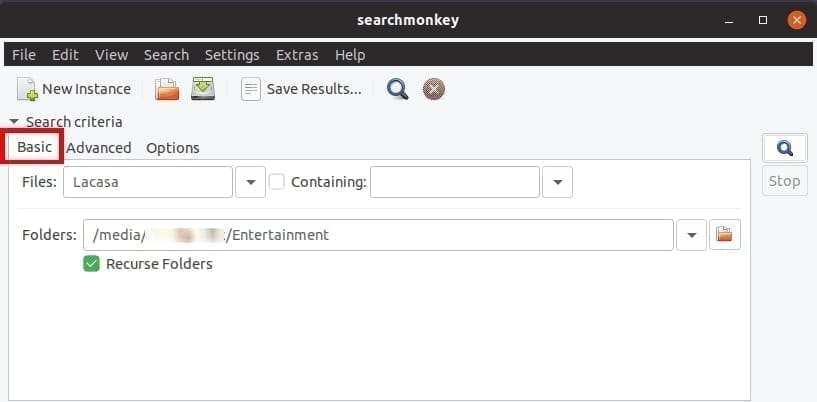This screenshot has width=817, height=402.
Task: Click the round stop icon in toolbar
Action: click(x=434, y=89)
